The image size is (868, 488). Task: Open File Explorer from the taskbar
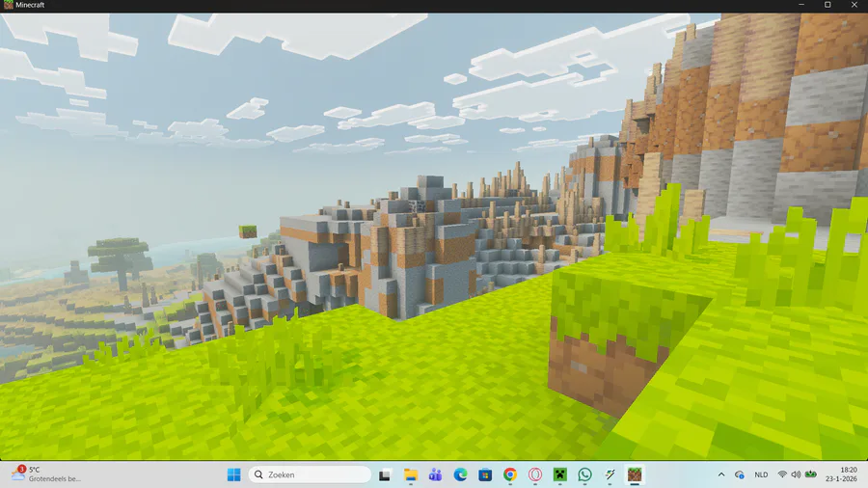410,474
